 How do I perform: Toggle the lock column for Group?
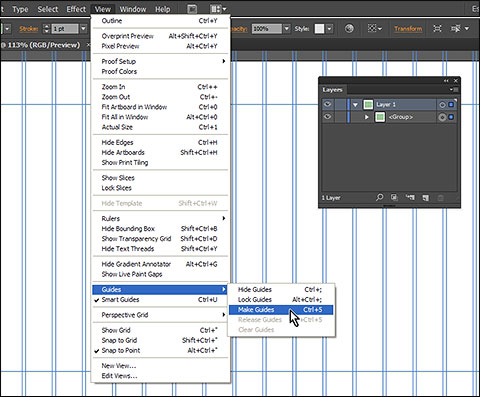[x=340, y=117]
